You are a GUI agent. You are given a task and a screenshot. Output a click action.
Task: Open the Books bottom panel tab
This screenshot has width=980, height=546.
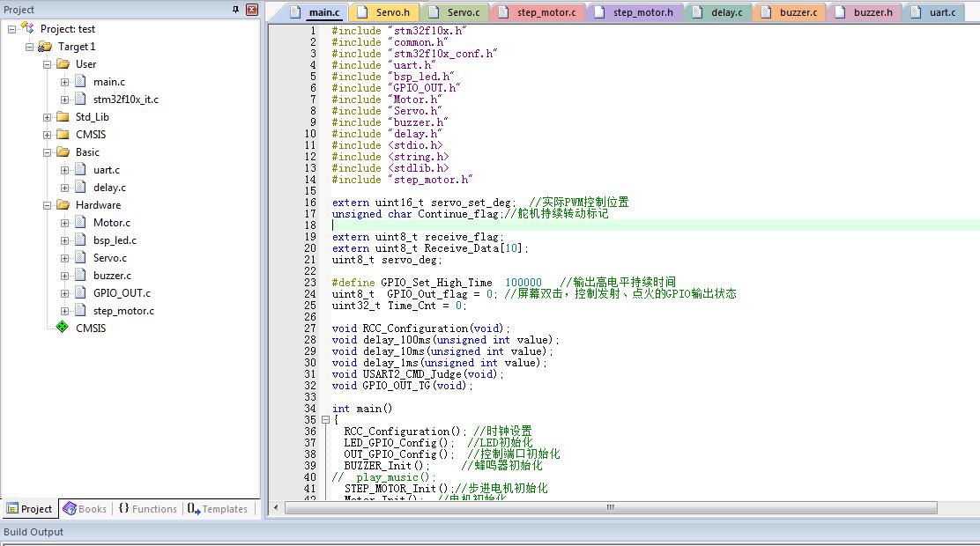tap(85, 509)
